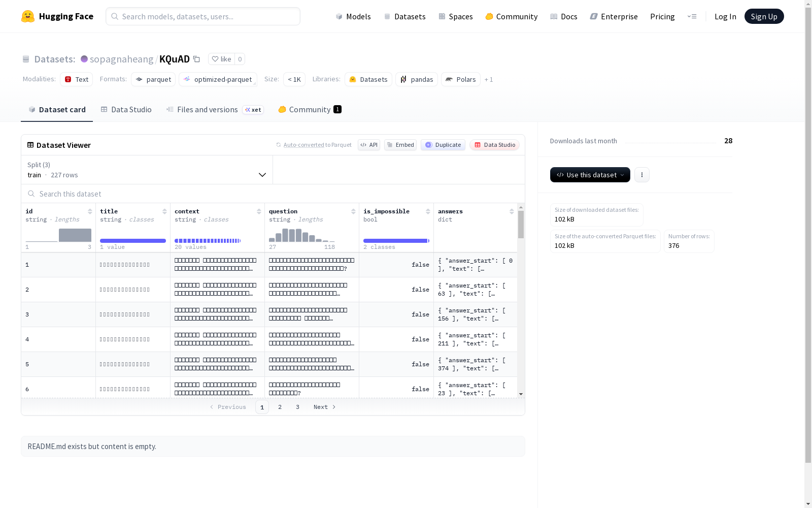Open Spaces from the top navigation
The width and height of the screenshot is (812, 508).
click(456, 16)
